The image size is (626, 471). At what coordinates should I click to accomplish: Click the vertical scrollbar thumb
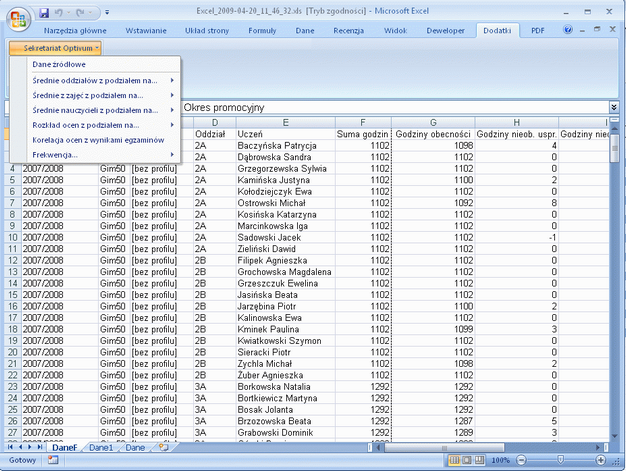(614, 148)
